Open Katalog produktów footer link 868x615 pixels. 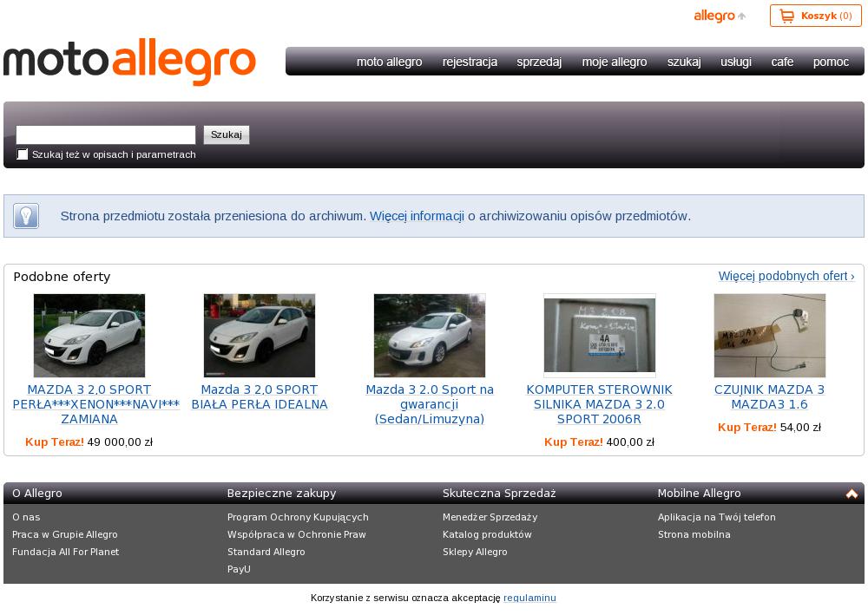click(x=487, y=535)
